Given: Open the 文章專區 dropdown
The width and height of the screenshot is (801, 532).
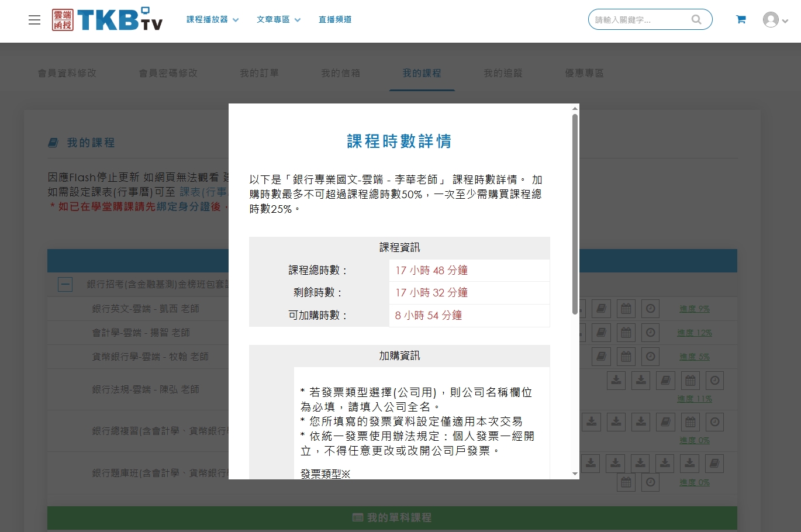Looking at the screenshot, I should (x=278, y=20).
